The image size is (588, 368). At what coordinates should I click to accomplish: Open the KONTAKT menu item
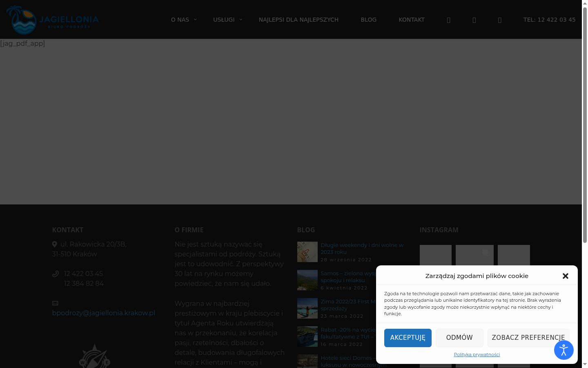412,20
